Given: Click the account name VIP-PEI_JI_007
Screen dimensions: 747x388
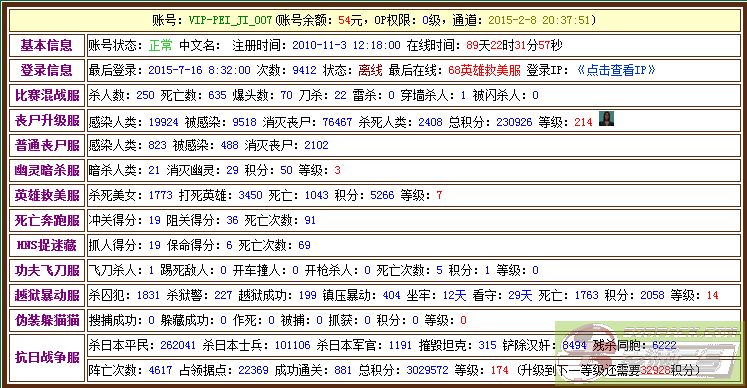Looking at the screenshot, I should click(x=230, y=20).
